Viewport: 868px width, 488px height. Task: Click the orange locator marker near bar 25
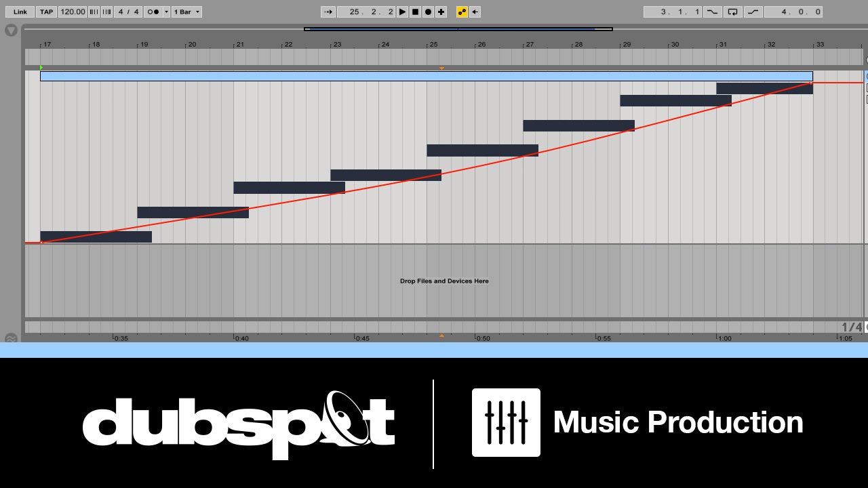coord(442,68)
